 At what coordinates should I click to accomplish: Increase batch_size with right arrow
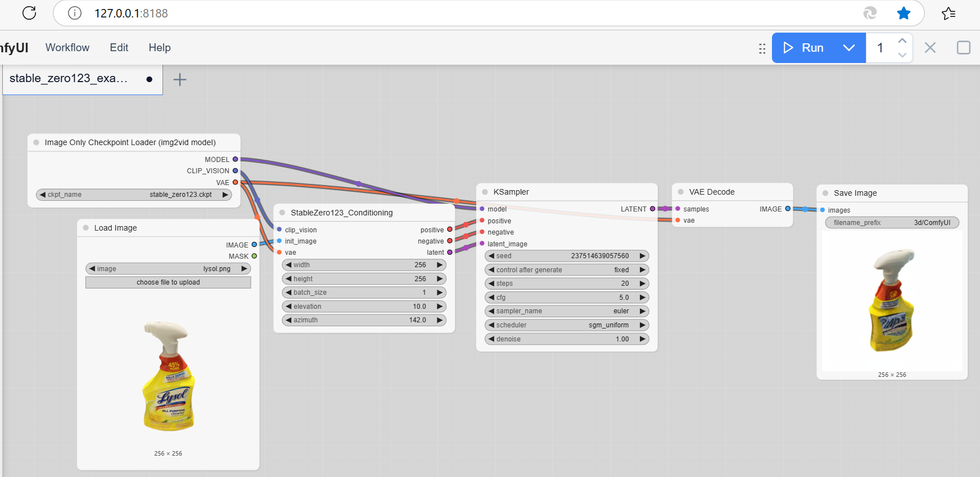[440, 292]
